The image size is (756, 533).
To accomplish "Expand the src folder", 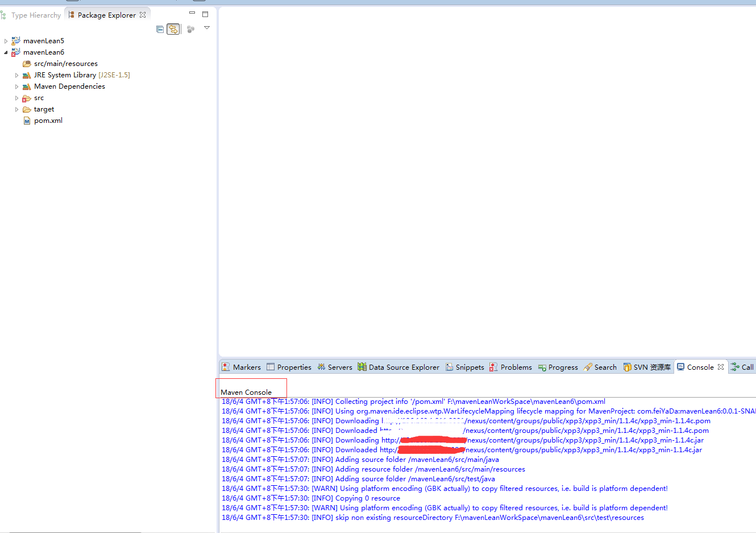I will [x=16, y=98].
